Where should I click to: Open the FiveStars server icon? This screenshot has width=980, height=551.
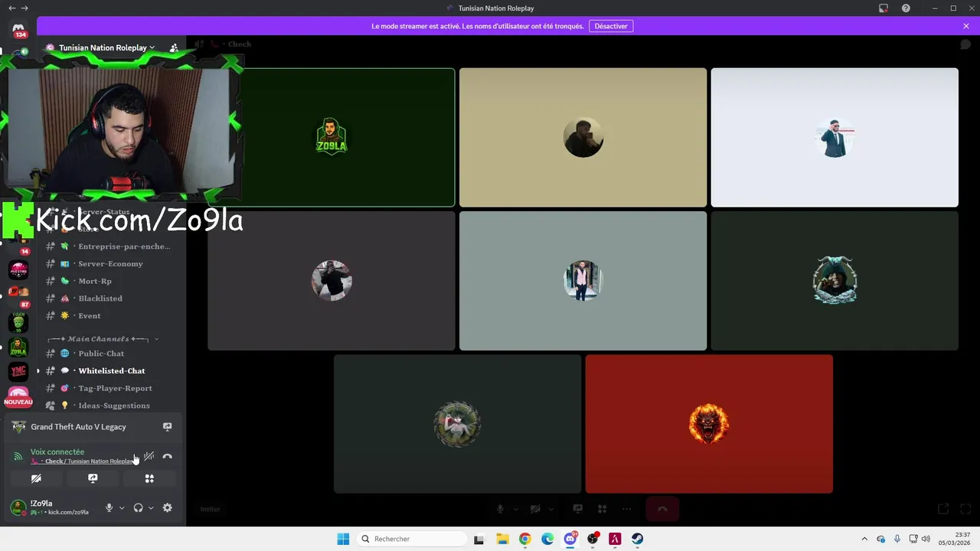pos(18,270)
